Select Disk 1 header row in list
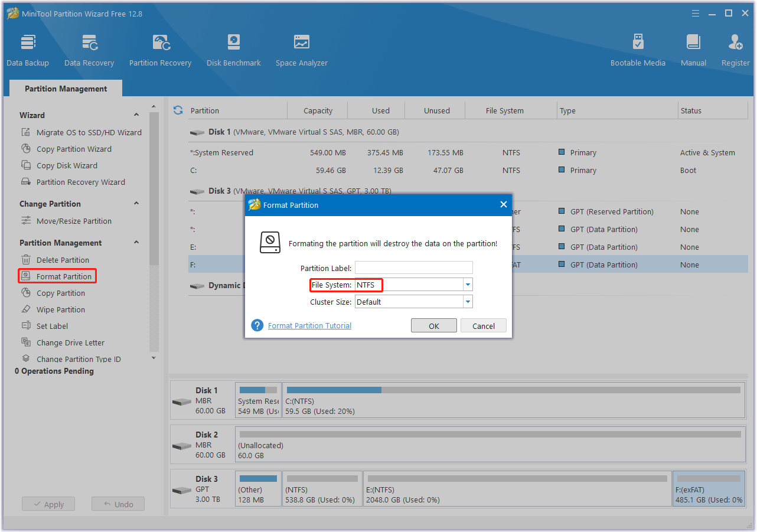Image resolution: width=757 pixels, height=532 pixels. click(x=468, y=132)
